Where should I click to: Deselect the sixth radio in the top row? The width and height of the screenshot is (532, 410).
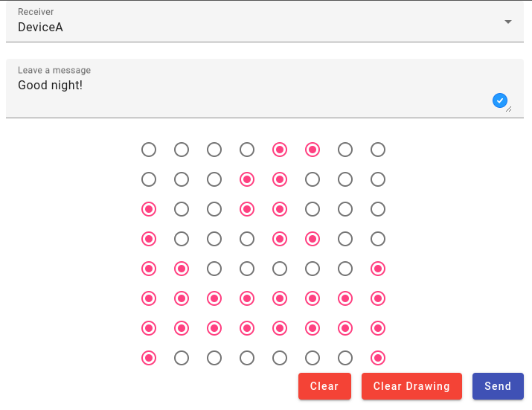click(313, 150)
